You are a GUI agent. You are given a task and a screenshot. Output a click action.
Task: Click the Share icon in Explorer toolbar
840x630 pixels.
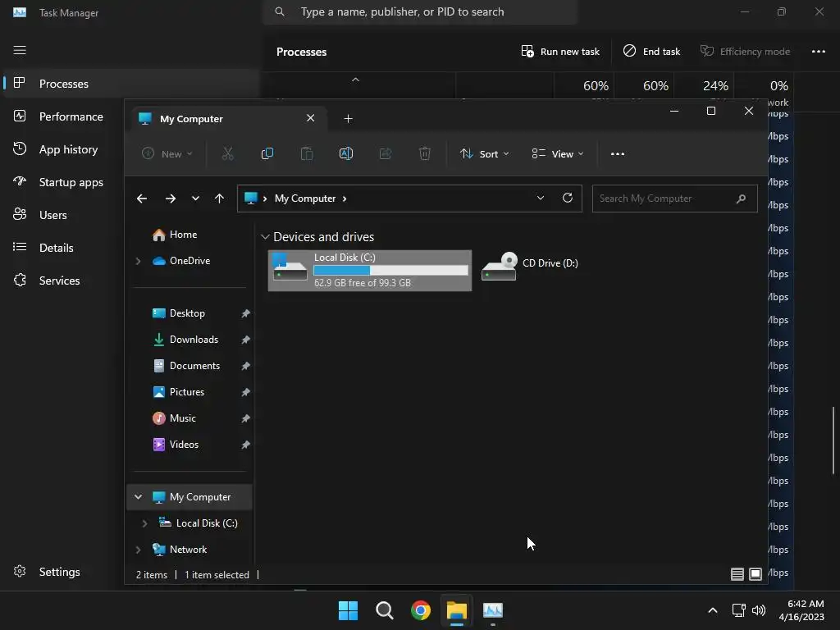[386, 153]
